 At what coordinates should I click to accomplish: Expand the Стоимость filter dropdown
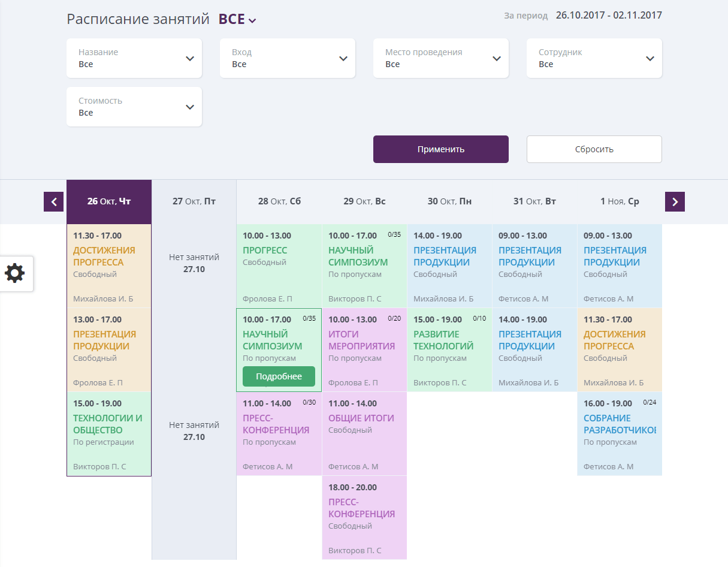(134, 107)
